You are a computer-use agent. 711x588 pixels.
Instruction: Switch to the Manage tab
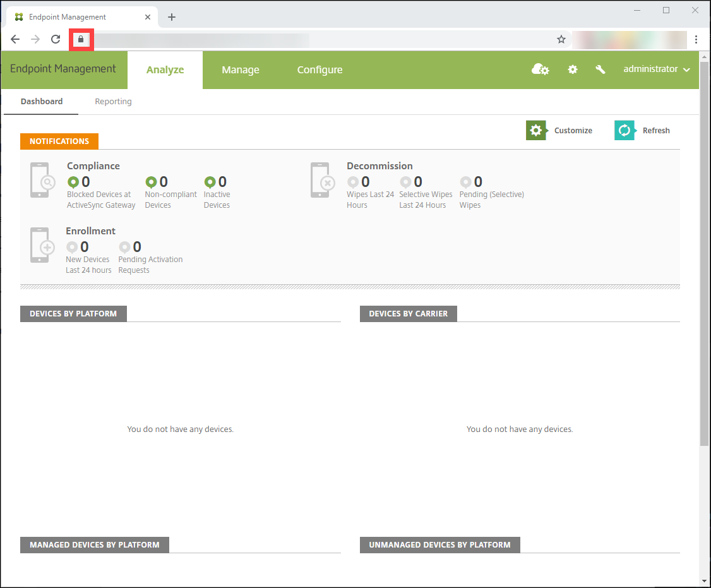[x=241, y=70]
